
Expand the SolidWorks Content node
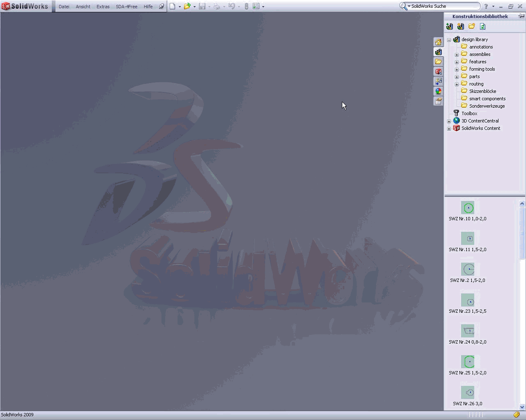[449, 129]
